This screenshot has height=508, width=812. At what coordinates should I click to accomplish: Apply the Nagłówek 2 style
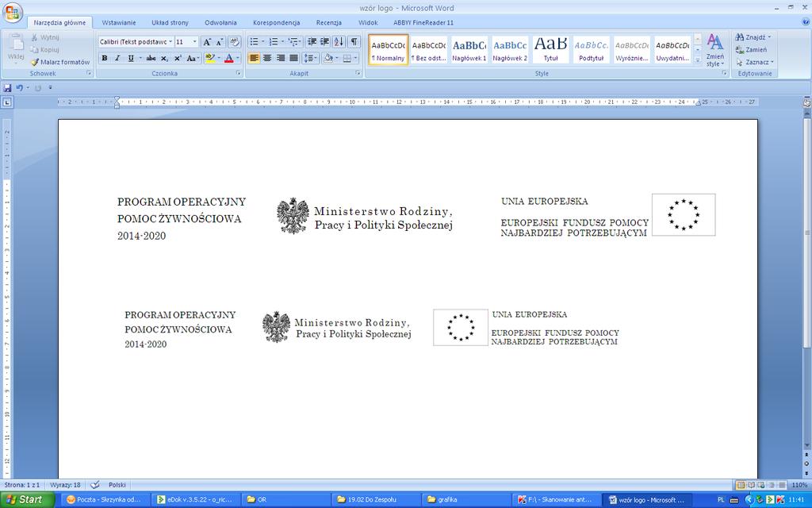(x=510, y=50)
